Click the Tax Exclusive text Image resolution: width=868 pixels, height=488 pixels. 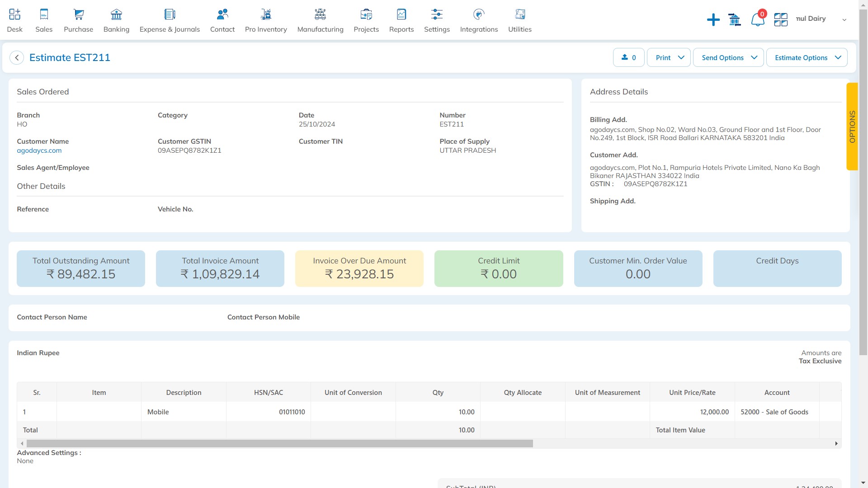click(820, 361)
